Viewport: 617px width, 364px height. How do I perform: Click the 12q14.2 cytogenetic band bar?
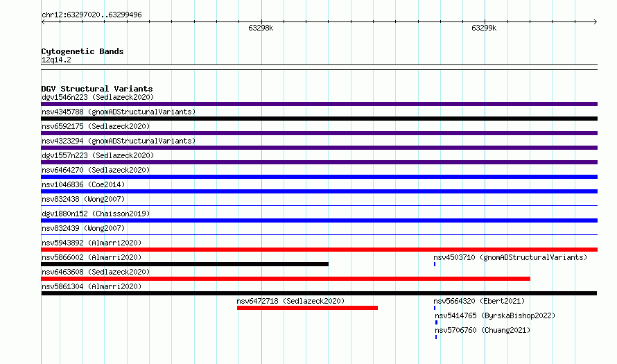[319, 67]
